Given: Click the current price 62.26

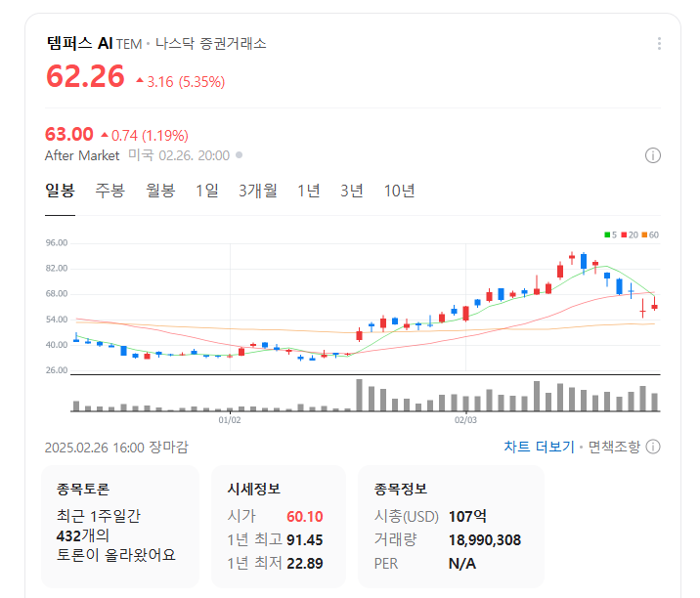Looking at the screenshot, I should click(85, 76).
